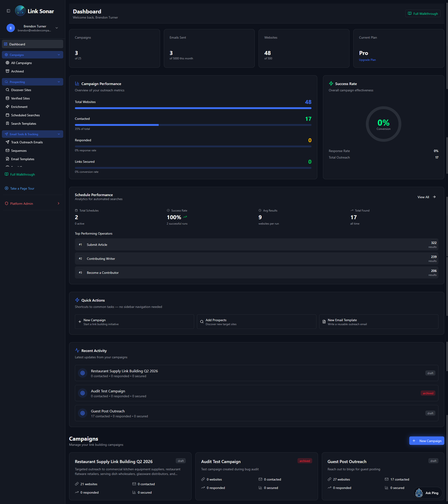Screen dimensions: 448x504
Task: Expand Platform Admin menu
Action: click(x=32, y=203)
